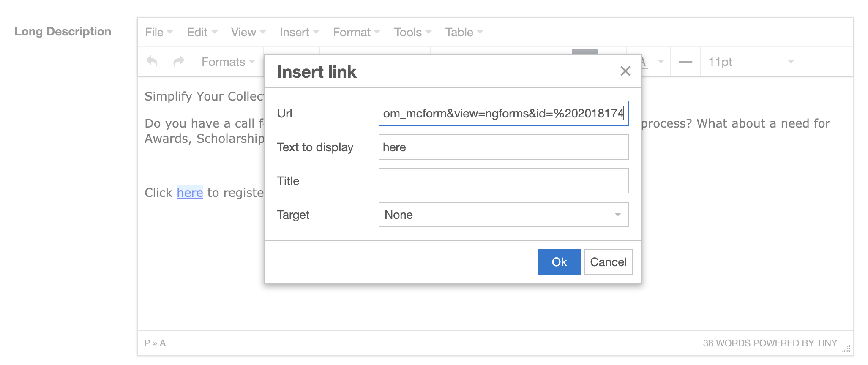Click the empty Title field
Image resolution: width=868 pixels, height=365 pixels.
tap(503, 181)
